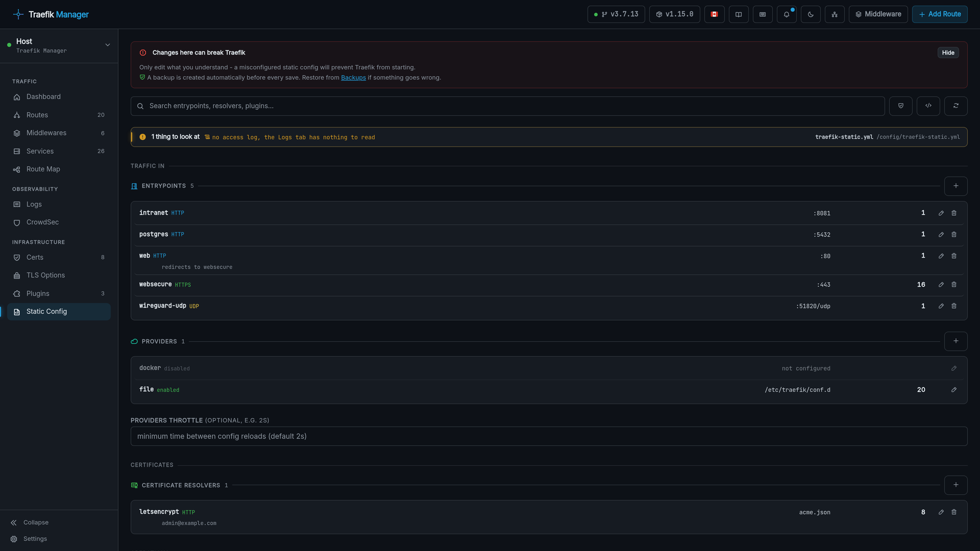The height and width of the screenshot is (551, 980).
Task: Refresh static config with reload icon
Action: 956,106
